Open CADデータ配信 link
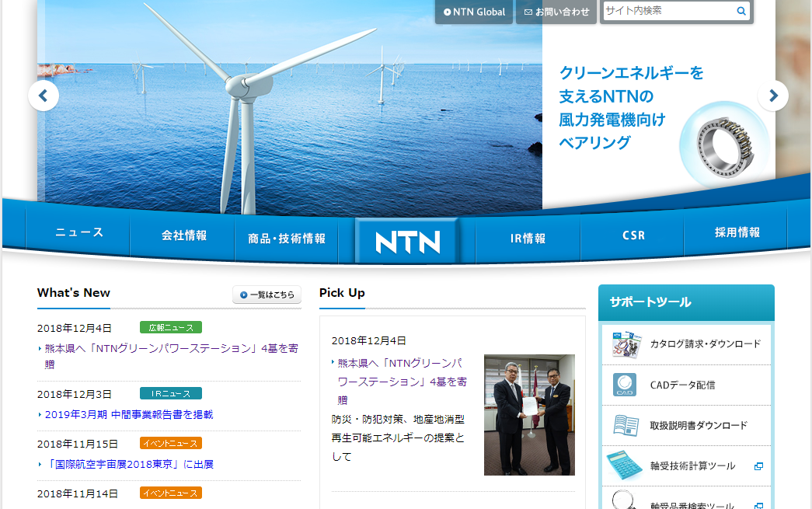 tap(682, 385)
